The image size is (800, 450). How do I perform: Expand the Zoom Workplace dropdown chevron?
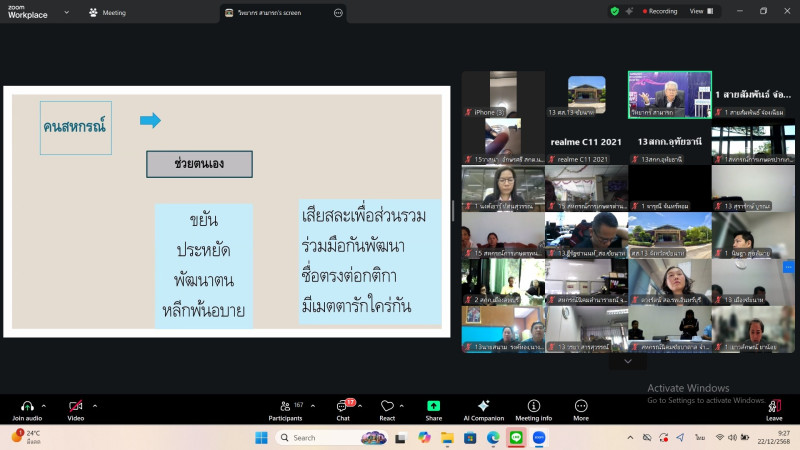click(x=66, y=12)
